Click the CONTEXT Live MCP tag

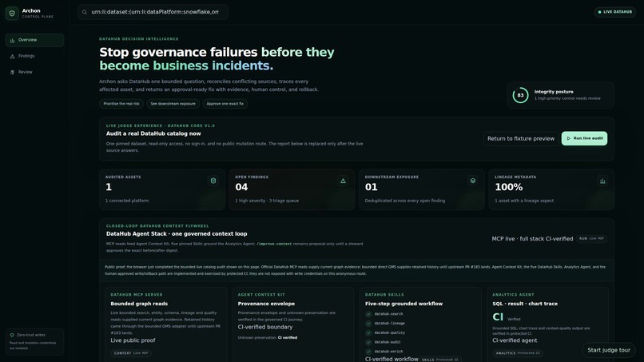click(x=131, y=353)
